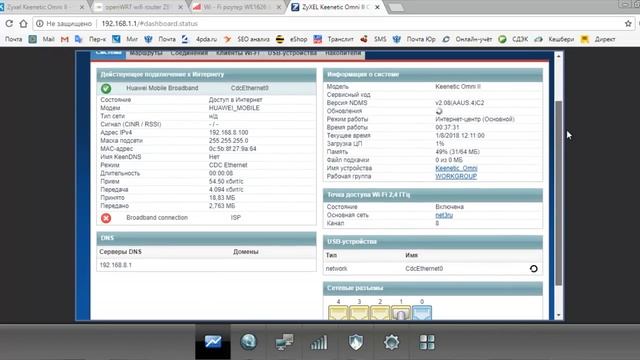Click the red cross icon of Broadband connection
This screenshot has height=360, width=640.
(x=106, y=218)
